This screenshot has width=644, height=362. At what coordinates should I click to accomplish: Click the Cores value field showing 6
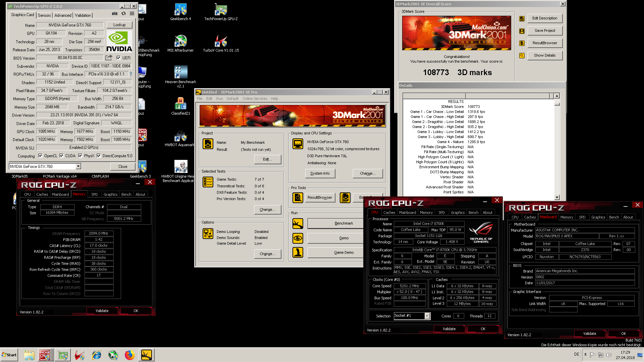tap(458, 316)
